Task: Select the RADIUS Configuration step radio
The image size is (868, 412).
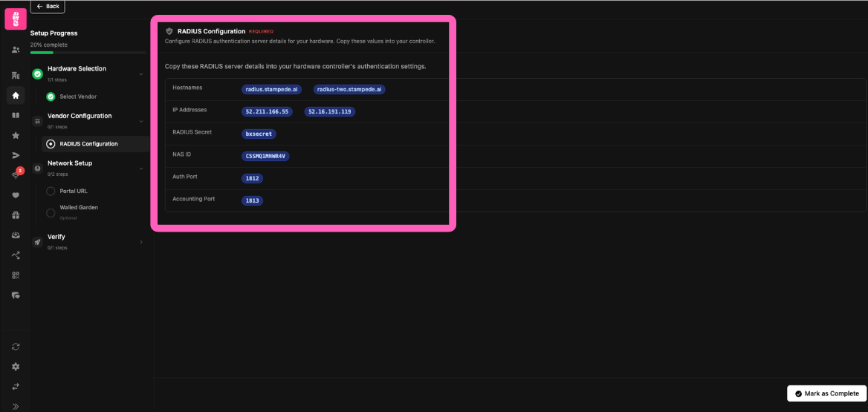Action: (51, 144)
